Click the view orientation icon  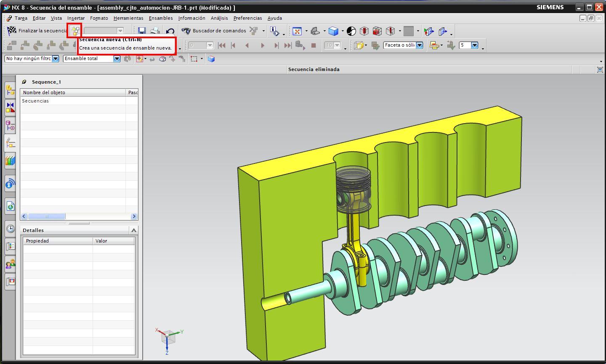315,31
